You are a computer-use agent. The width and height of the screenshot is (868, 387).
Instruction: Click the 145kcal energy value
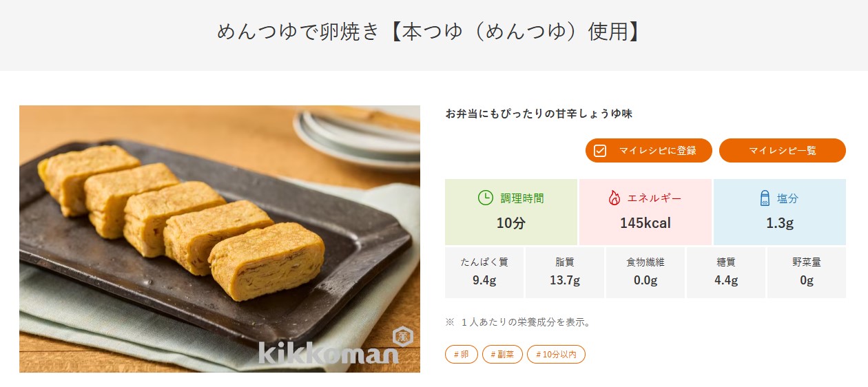click(x=645, y=223)
